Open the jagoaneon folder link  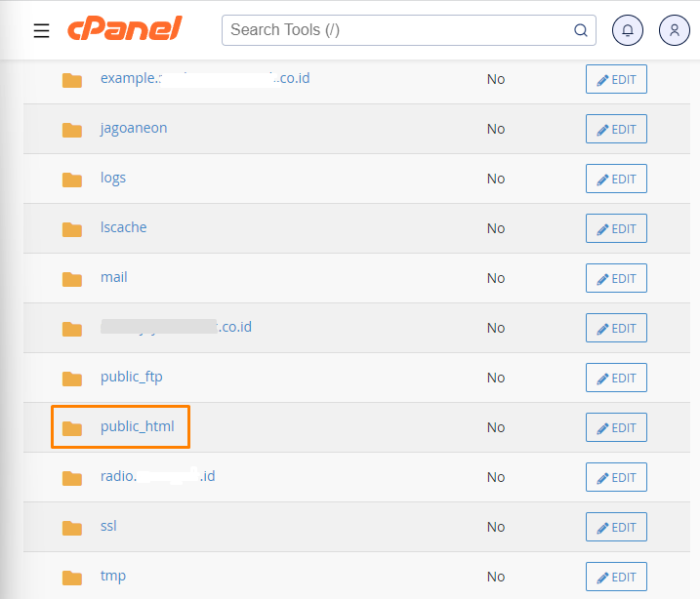click(x=134, y=129)
